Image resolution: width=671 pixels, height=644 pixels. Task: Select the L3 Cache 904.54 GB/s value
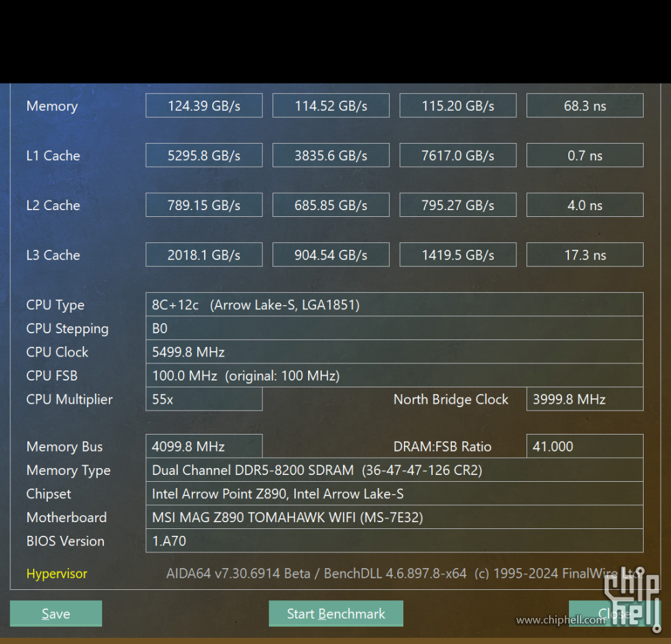pos(331,255)
